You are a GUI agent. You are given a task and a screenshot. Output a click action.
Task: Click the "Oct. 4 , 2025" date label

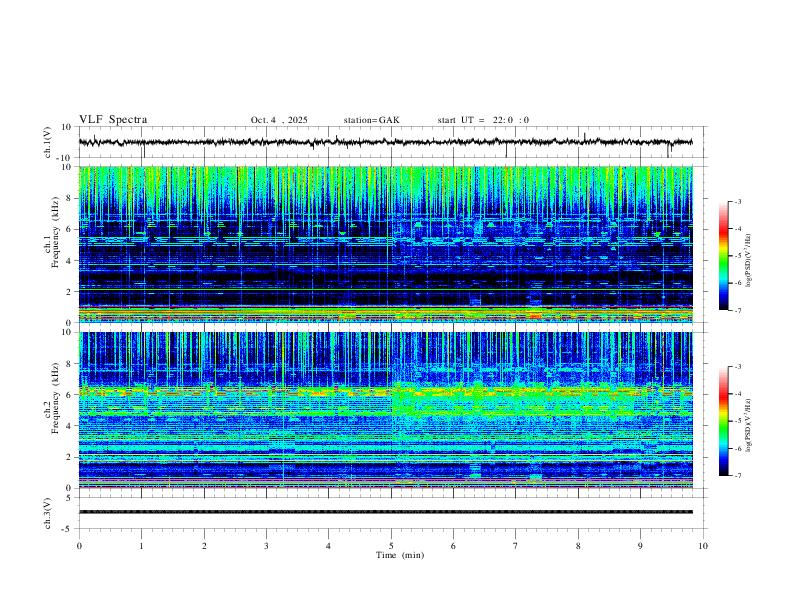tap(279, 120)
